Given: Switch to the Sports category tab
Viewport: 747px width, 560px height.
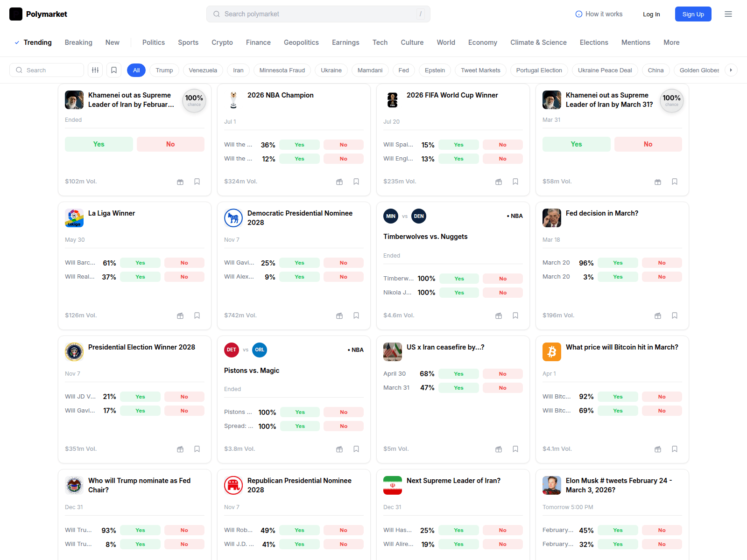Looking at the screenshot, I should pyautogui.click(x=188, y=42).
